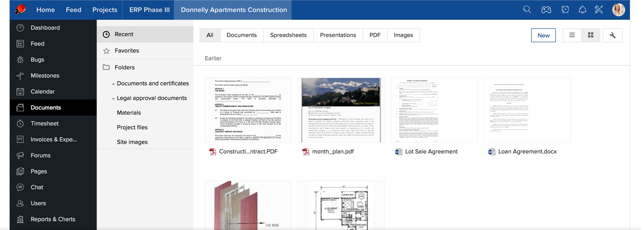Click the Documents folder sidebar icon

pos(20,108)
